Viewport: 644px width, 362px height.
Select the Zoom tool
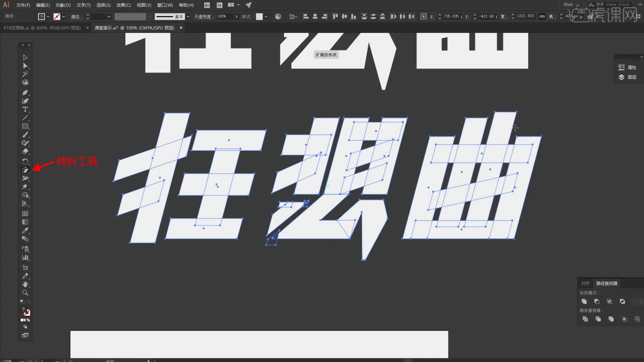(25, 293)
